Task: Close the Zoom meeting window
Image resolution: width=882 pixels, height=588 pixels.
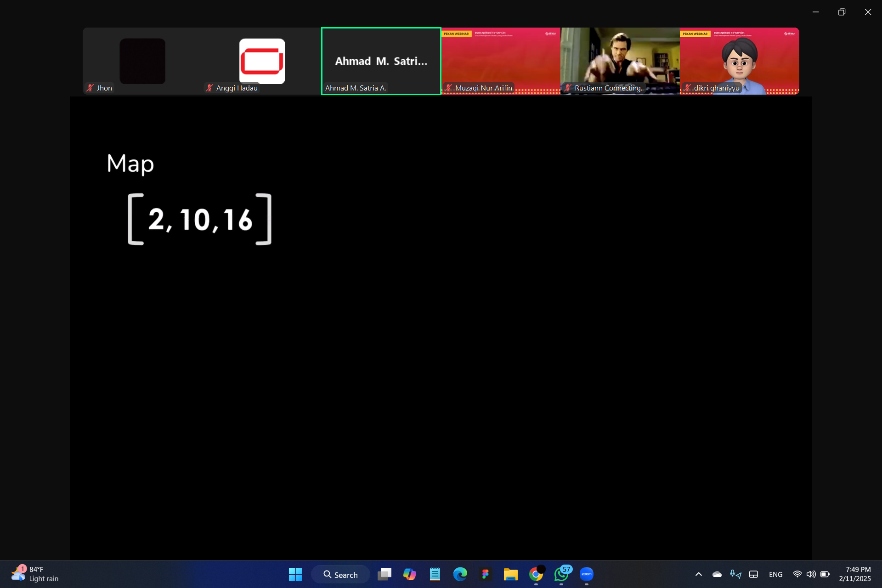Action: click(868, 12)
